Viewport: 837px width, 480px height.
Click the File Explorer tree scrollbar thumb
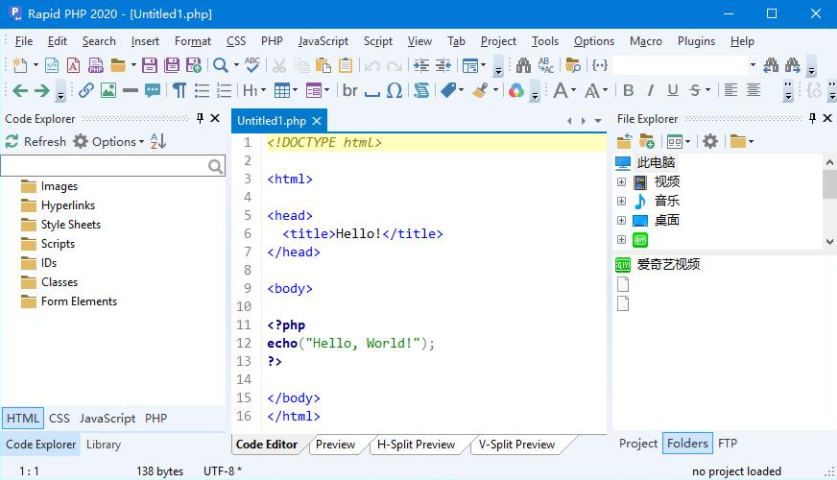[x=829, y=184]
